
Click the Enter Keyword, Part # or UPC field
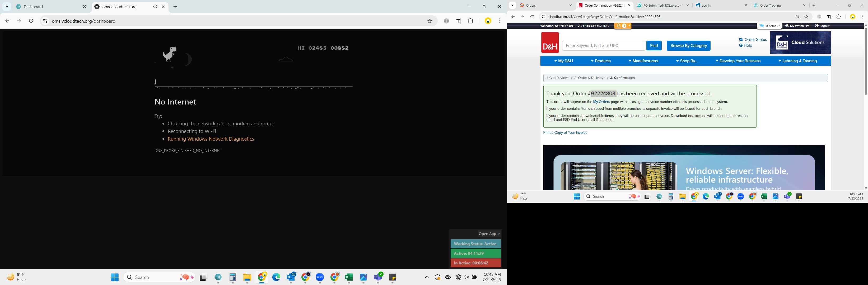point(603,45)
